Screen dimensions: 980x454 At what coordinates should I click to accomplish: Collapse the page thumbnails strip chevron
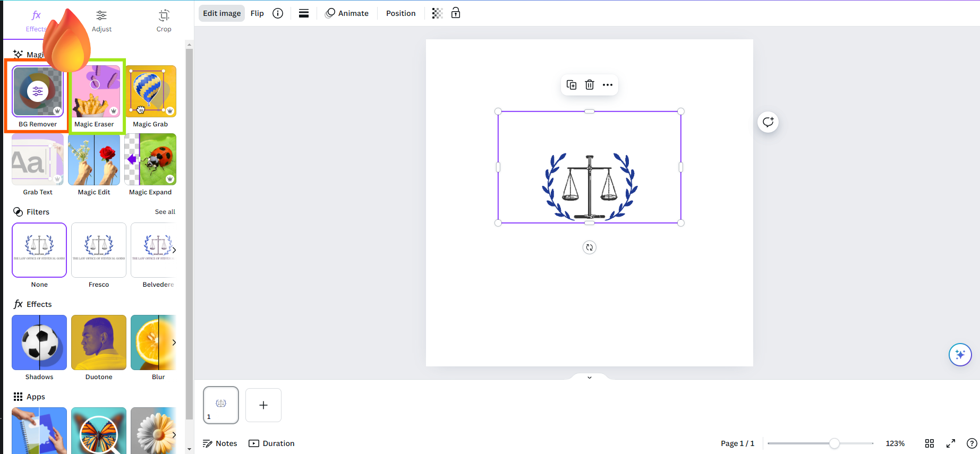590,378
